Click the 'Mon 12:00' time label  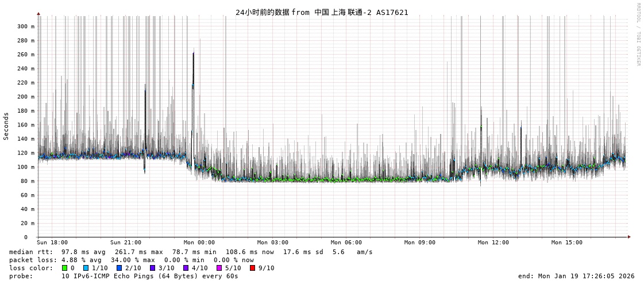[x=493, y=243]
